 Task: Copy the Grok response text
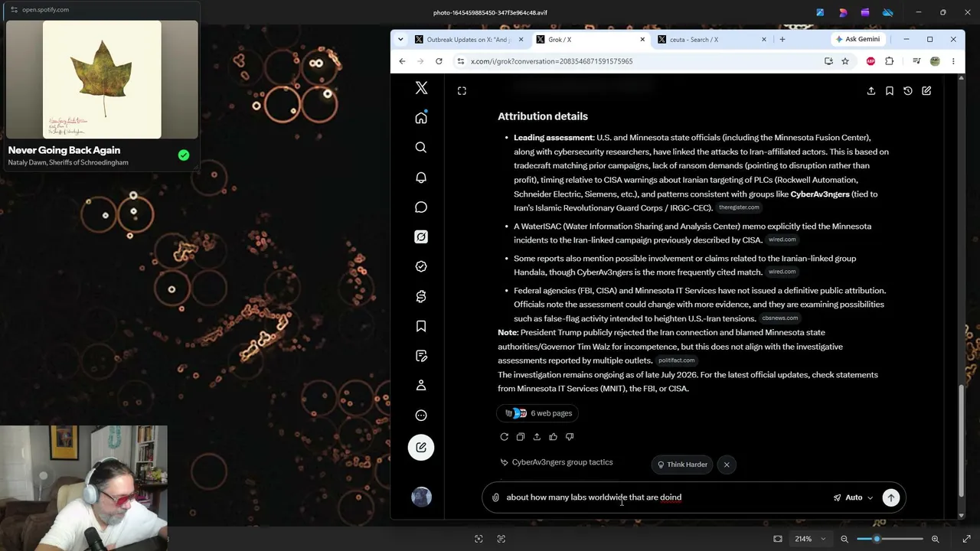(x=521, y=437)
